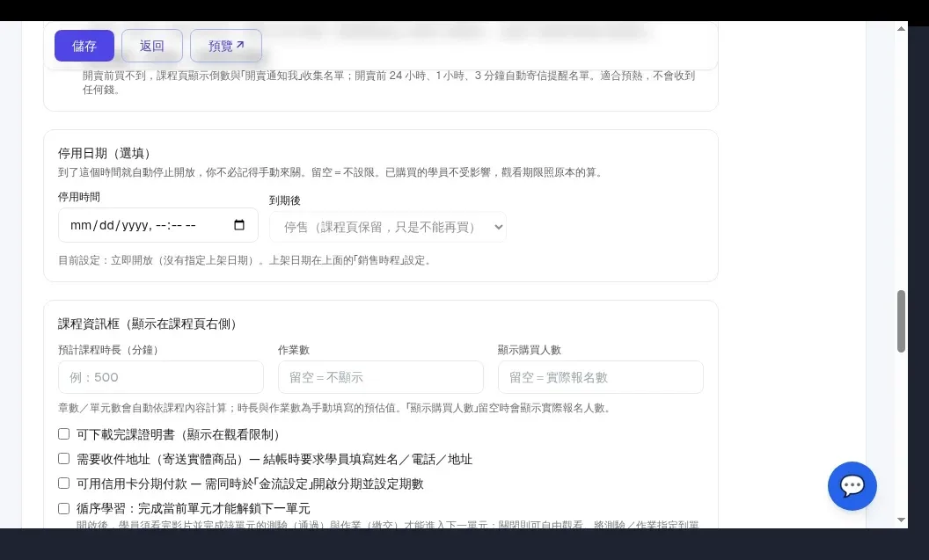Click the 返回 back button

[x=151, y=46]
